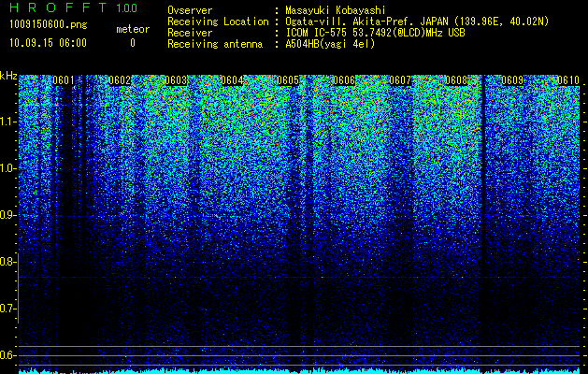This screenshot has width=588, height=374.
Task: Click the 0.9 frequency axis label
Action: (7, 215)
